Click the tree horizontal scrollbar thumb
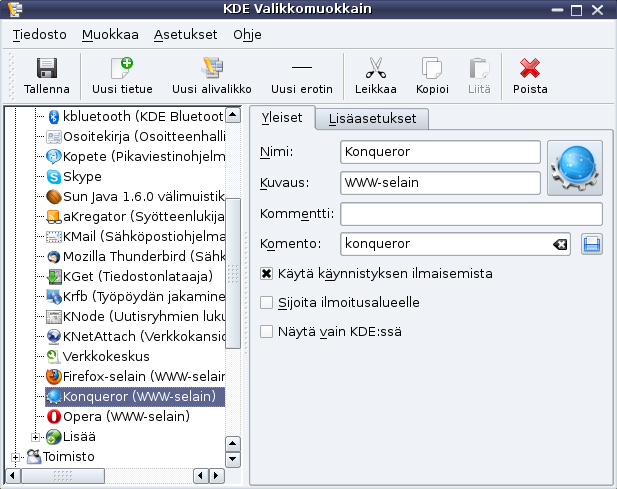617x489 pixels. pos(63,476)
